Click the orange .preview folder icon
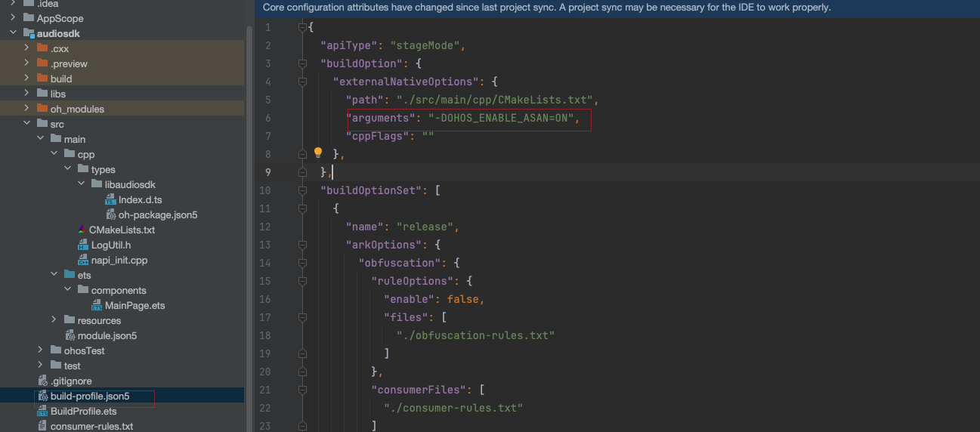Screen dimensions: 980x432 coord(42,63)
